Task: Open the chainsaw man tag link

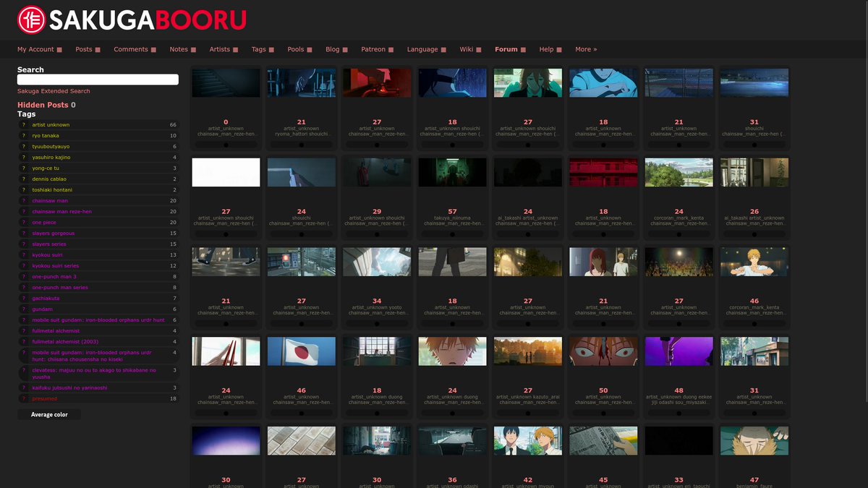Action: pyautogui.click(x=50, y=201)
